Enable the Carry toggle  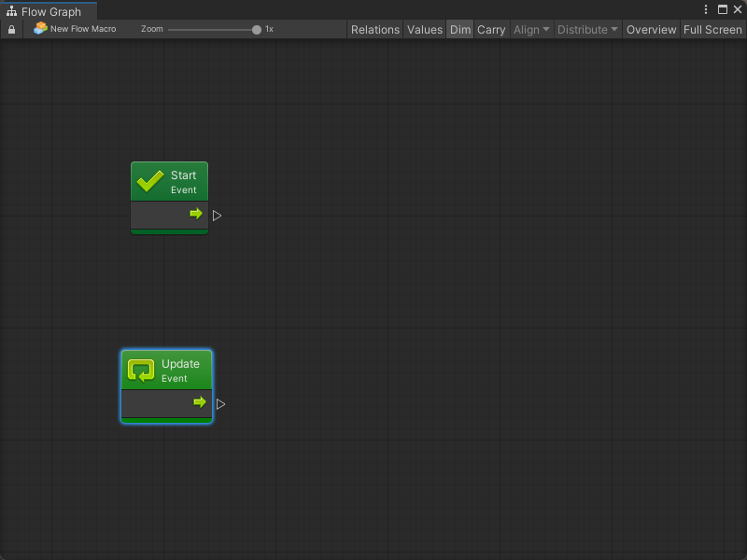pos(491,30)
